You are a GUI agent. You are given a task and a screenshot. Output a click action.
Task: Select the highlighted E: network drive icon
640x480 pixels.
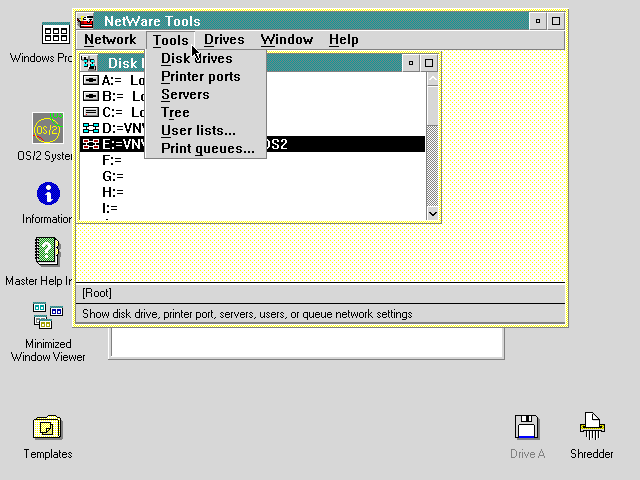91,144
